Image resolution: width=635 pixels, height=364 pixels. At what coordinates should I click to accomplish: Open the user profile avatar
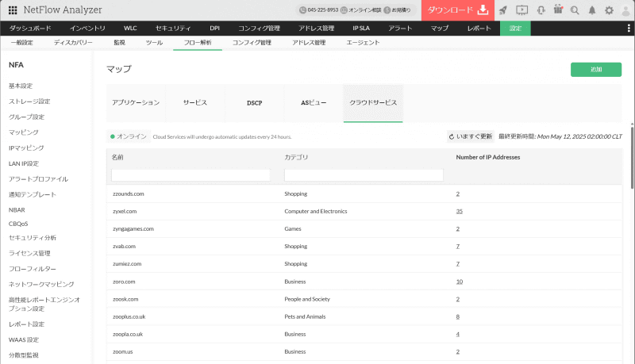[626, 10]
